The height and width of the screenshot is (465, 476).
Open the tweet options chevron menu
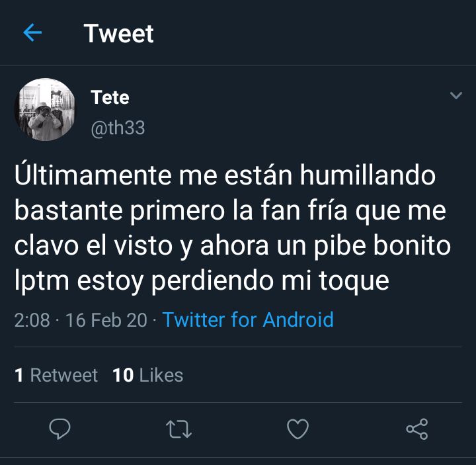click(456, 95)
